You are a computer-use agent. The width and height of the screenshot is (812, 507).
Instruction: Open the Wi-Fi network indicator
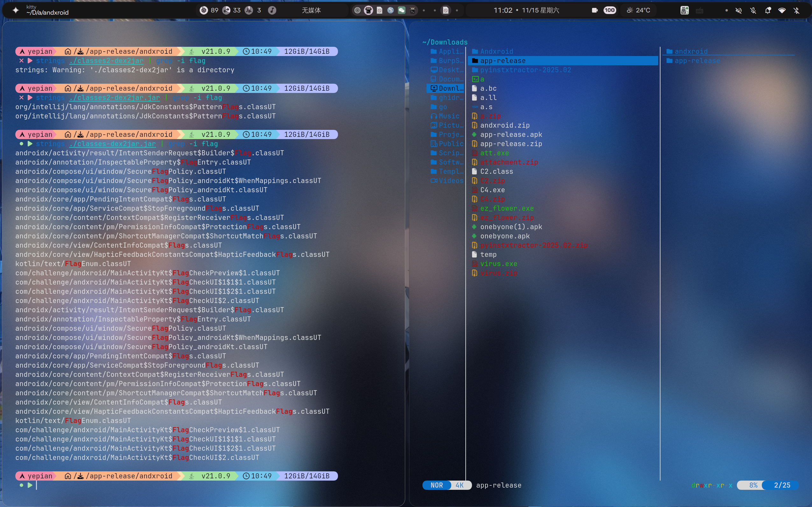click(x=782, y=11)
